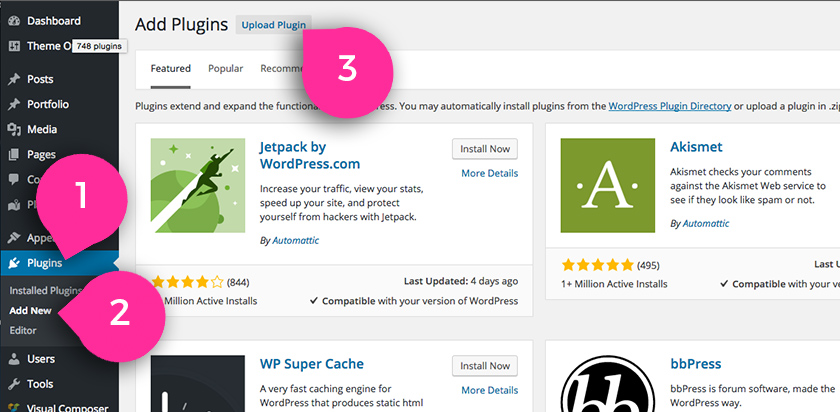Click the Akismet plugin thumbnail
The width and height of the screenshot is (840, 412).
pyautogui.click(x=608, y=185)
